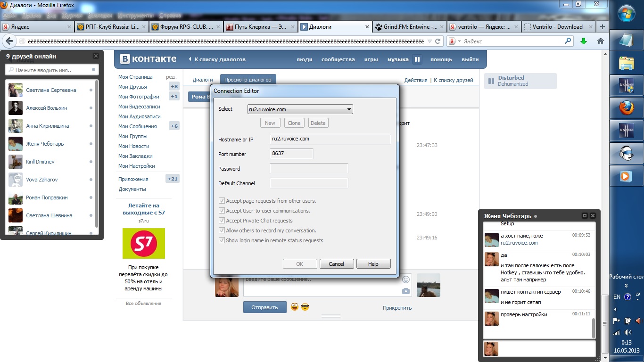This screenshot has height=362, width=644.
Task: Open Ventrilo headset taskbar icon
Action: click(x=626, y=154)
